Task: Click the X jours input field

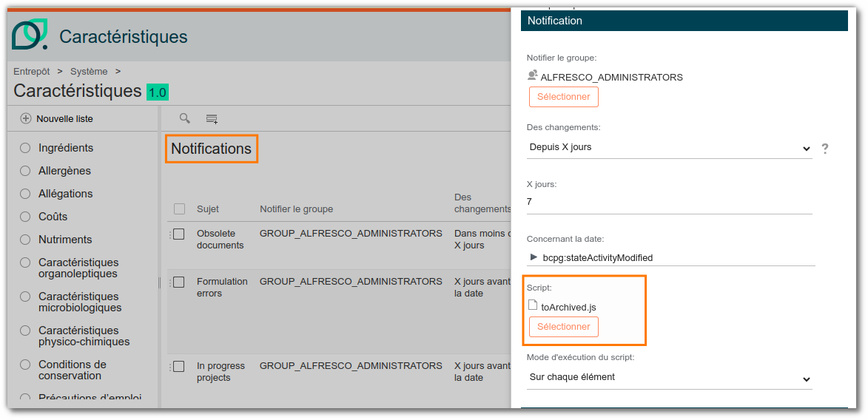Action: (x=669, y=202)
